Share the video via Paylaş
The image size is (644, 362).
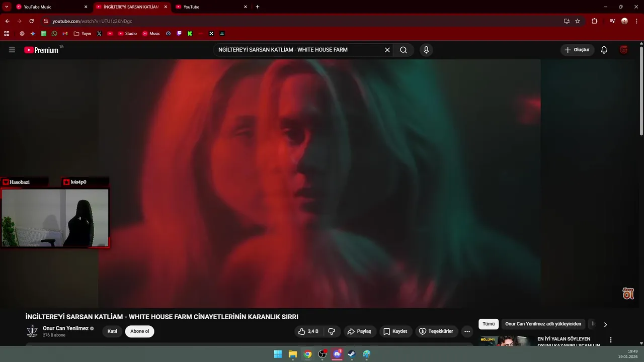[360, 331]
